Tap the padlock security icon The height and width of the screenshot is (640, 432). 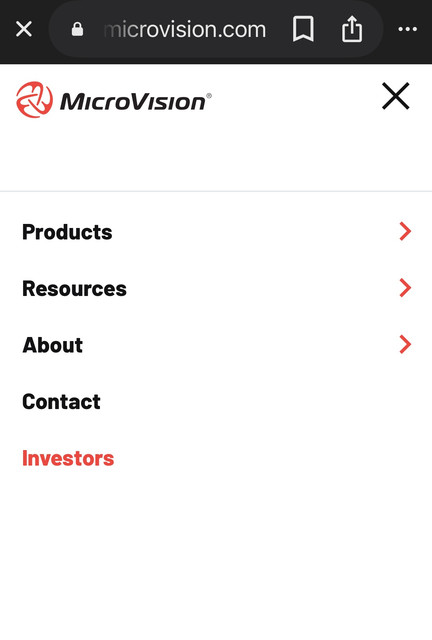pos(77,29)
